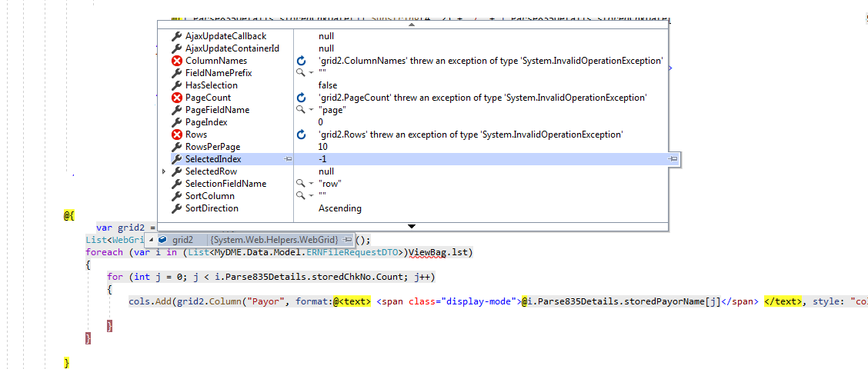Select the FieldNamePrefix property name
The image size is (868, 369).
point(219,73)
